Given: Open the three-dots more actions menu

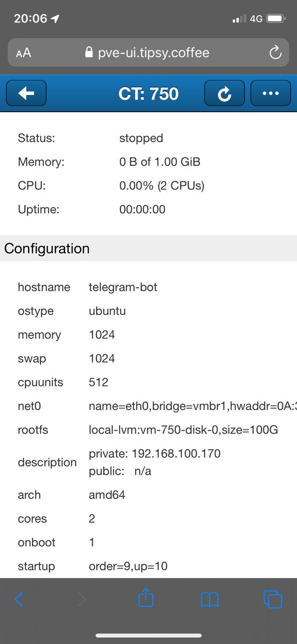Looking at the screenshot, I should [271, 93].
